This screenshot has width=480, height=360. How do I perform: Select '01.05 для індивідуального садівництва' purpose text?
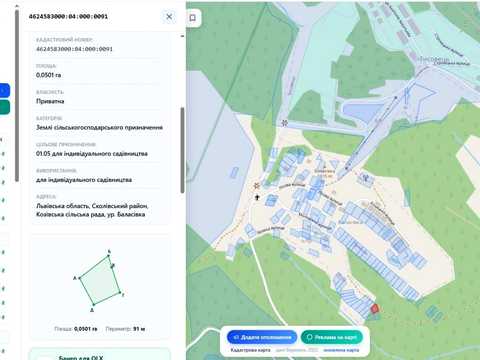[x=92, y=154]
